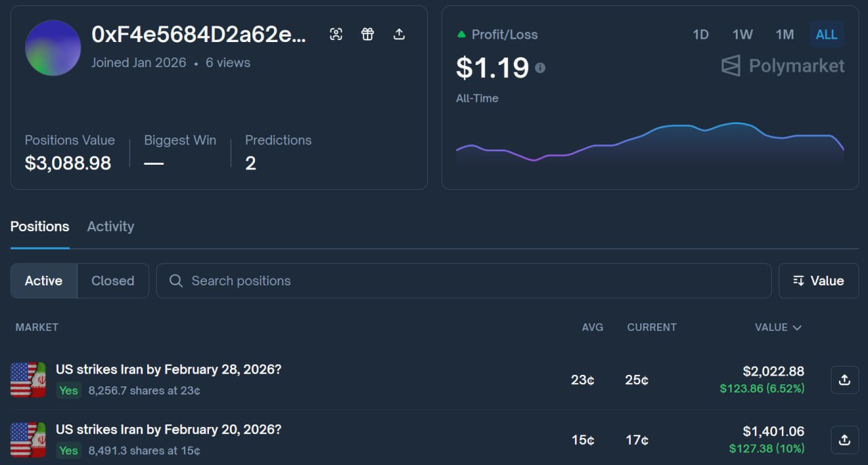Select the 1D profit timeframe

pyautogui.click(x=701, y=35)
